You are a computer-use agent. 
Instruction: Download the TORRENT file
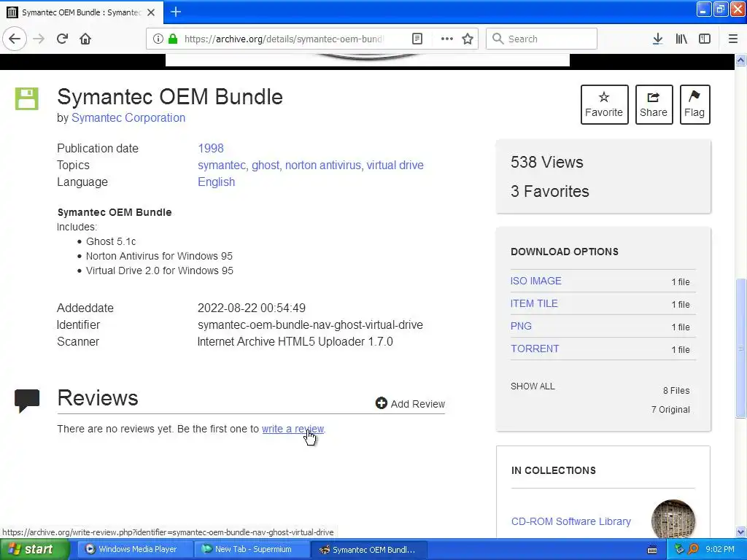coord(535,349)
